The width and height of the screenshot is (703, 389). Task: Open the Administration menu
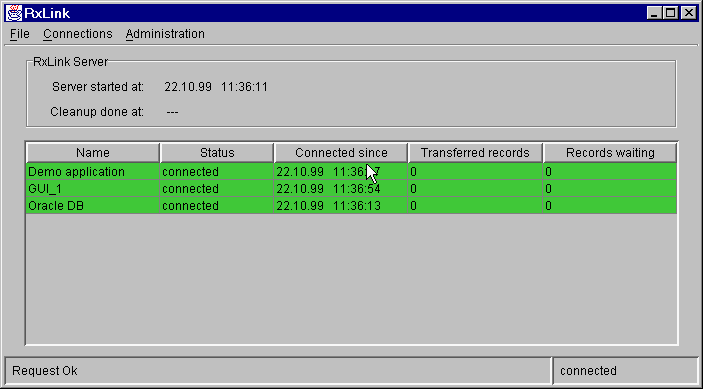(x=165, y=34)
